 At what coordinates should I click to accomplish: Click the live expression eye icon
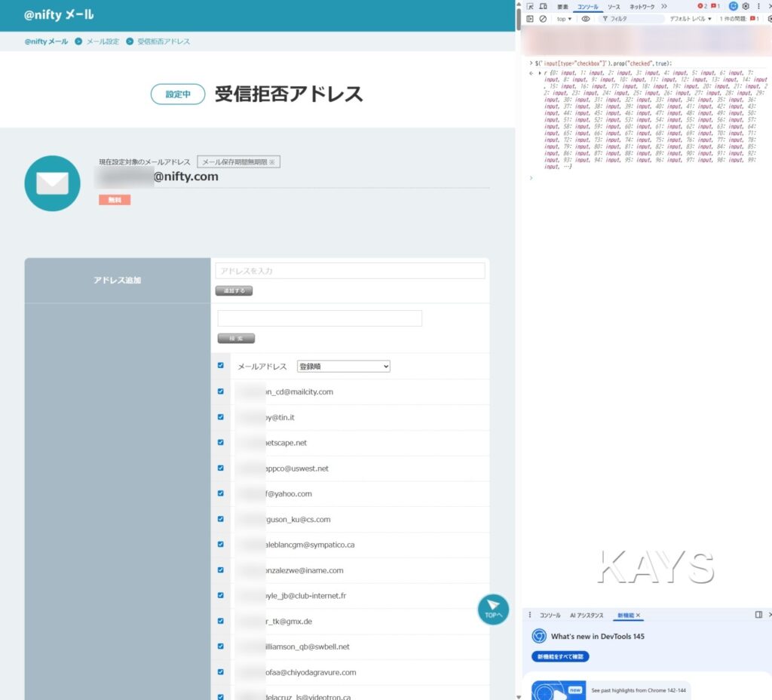[586, 19]
